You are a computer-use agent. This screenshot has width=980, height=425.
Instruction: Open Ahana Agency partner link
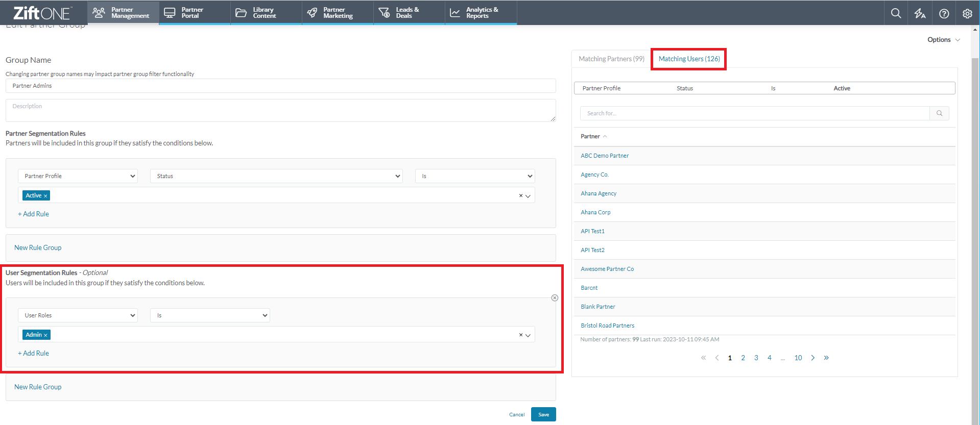coord(599,193)
